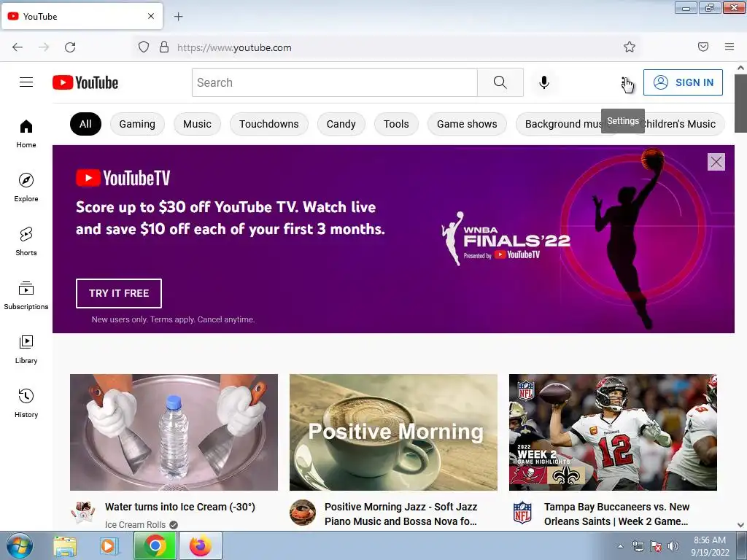Start voice search with microphone icon

[x=544, y=82]
